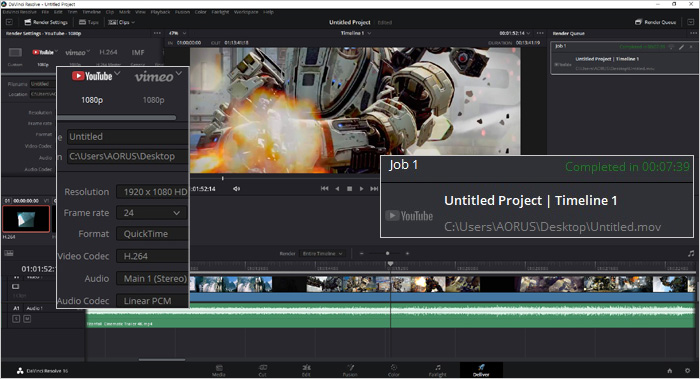Select the H.264 clip thumbnail
The image size is (700, 379).
(x=26, y=219)
